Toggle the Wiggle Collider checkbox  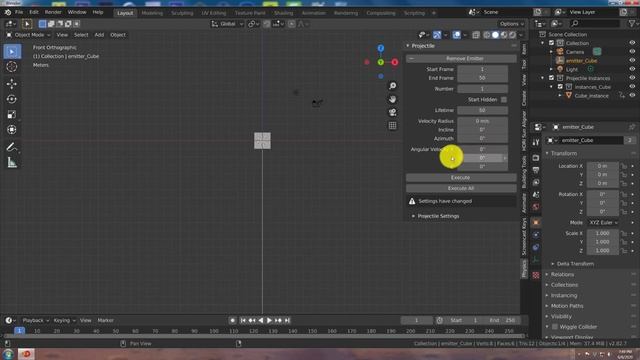point(555,327)
